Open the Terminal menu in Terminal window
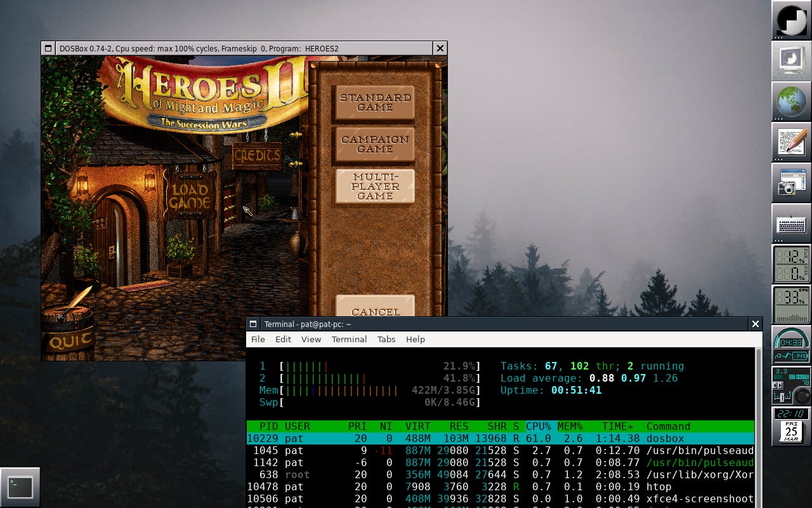The image size is (812, 508). click(349, 339)
